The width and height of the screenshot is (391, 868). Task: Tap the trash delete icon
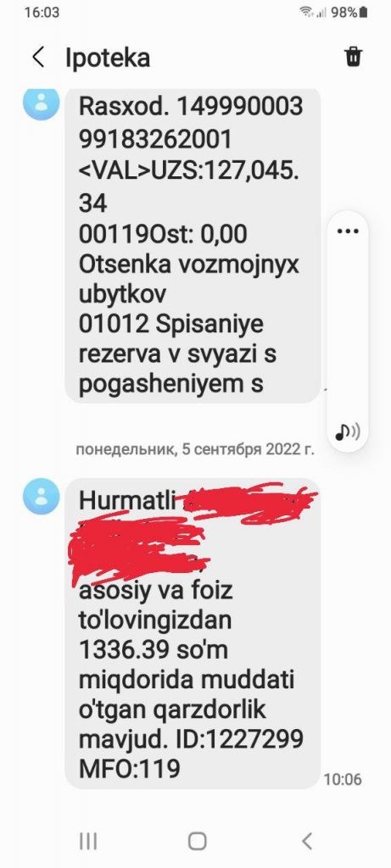pyautogui.click(x=354, y=57)
